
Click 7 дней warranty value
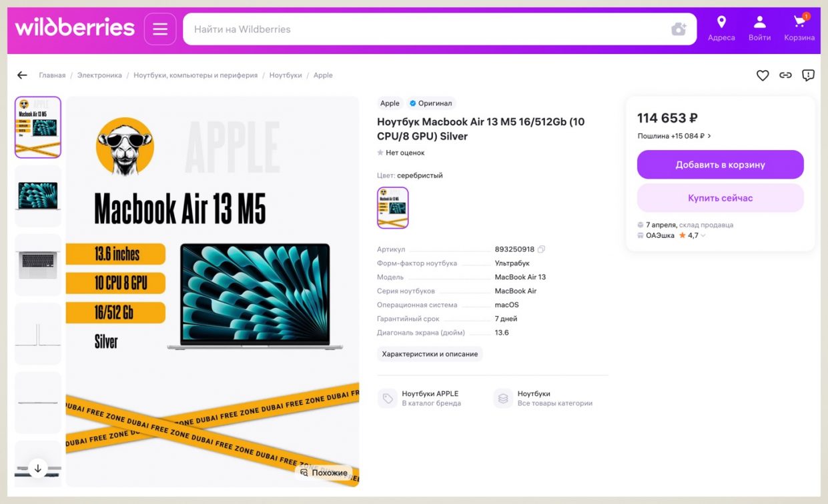506,319
